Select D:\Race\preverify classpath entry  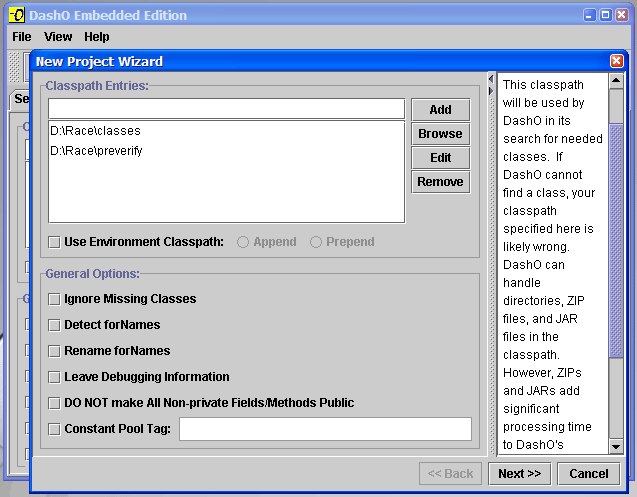[226, 151]
